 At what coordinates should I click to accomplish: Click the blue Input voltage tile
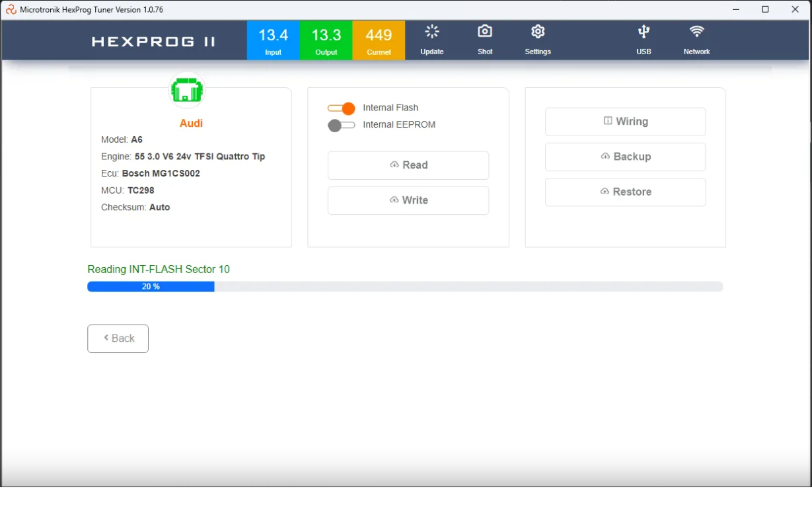(x=273, y=40)
